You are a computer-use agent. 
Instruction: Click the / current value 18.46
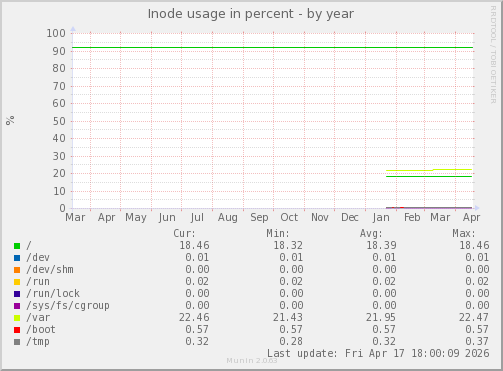(x=195, y=245)
